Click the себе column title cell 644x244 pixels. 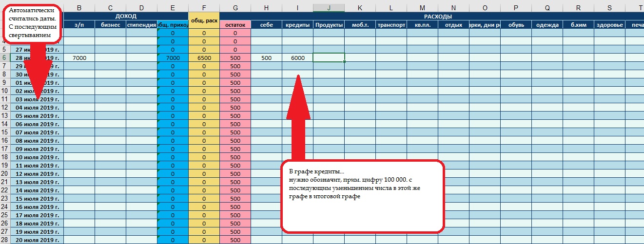[x=266, y=25]
